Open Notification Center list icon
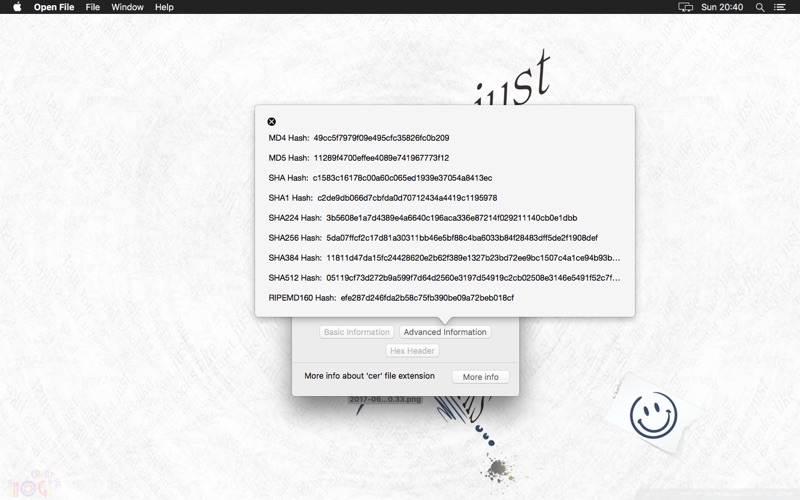Screen dimensions: 800x500 pyautogui.click(x=779, y=7)
